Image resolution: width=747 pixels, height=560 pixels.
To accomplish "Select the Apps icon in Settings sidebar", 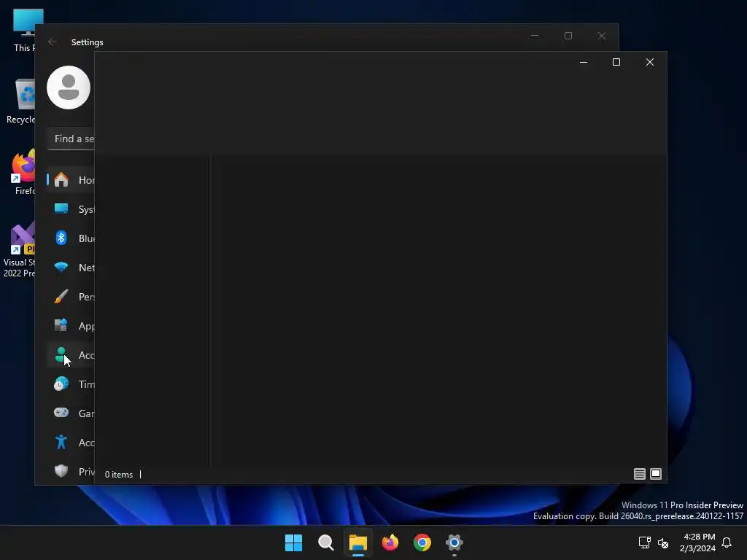I will coord(61,326).
